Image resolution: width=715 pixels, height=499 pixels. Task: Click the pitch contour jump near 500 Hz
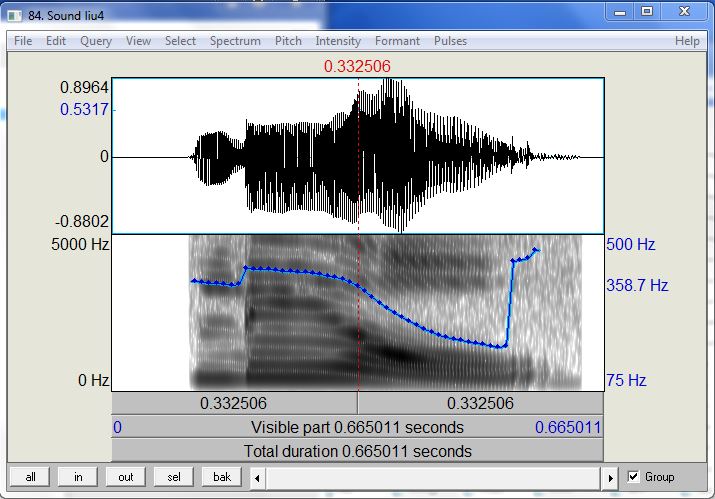(537, 250)
